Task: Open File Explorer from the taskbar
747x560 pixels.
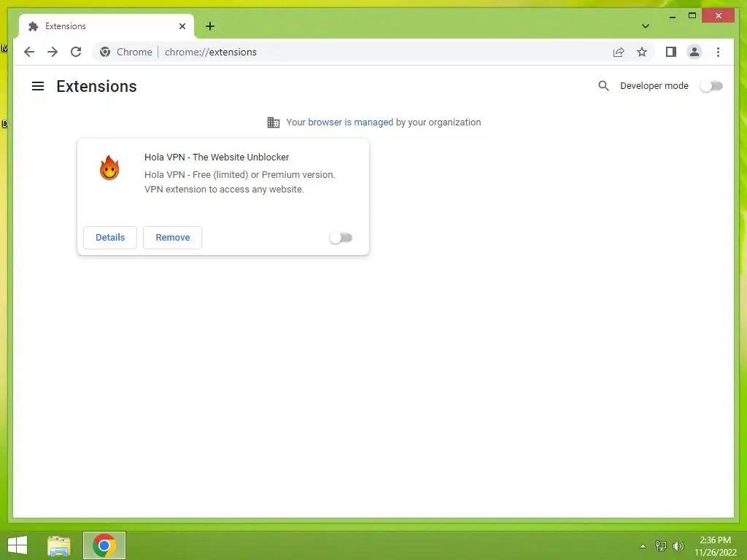Action: (59, 545)
